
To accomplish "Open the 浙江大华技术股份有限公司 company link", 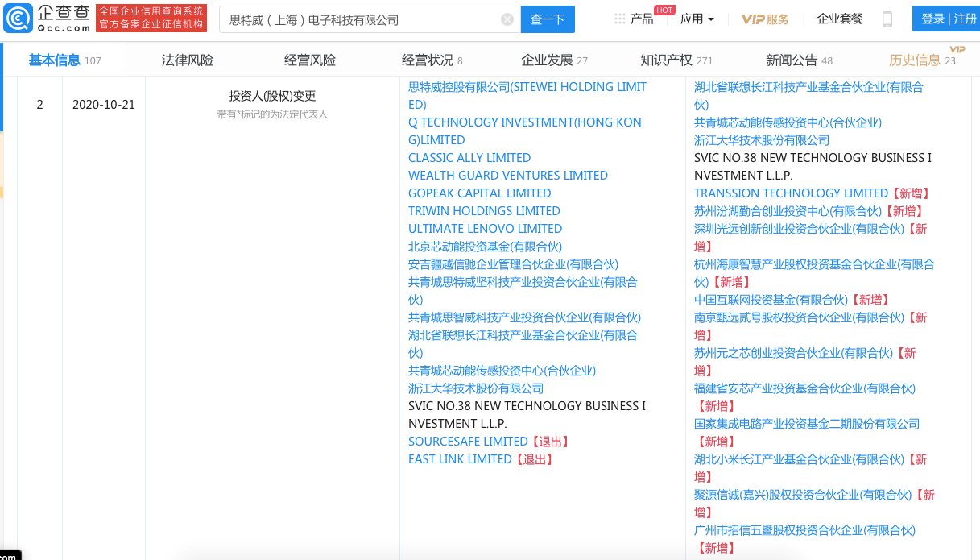I will point(475,388).
